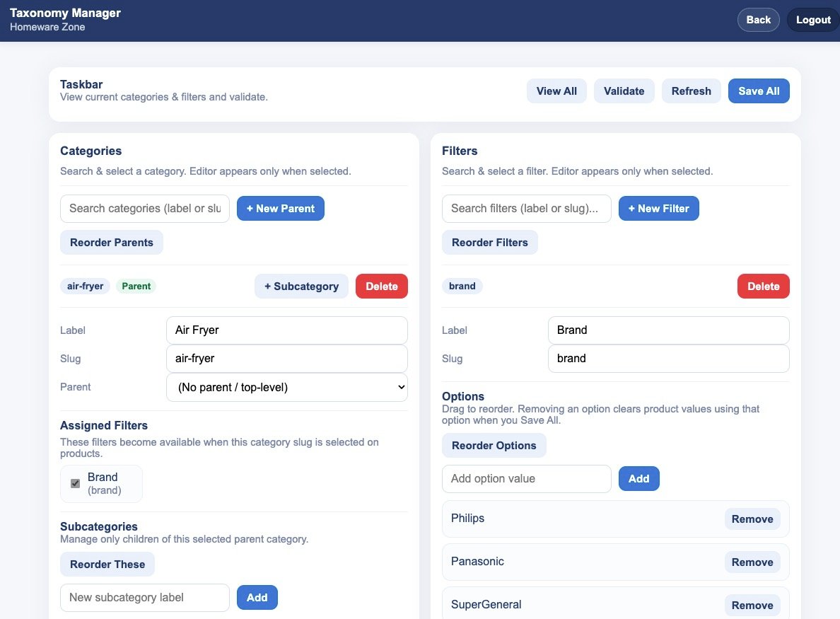Click the Save All button
The width and height of the screenshot is (840, 619).
coord(758,91)
